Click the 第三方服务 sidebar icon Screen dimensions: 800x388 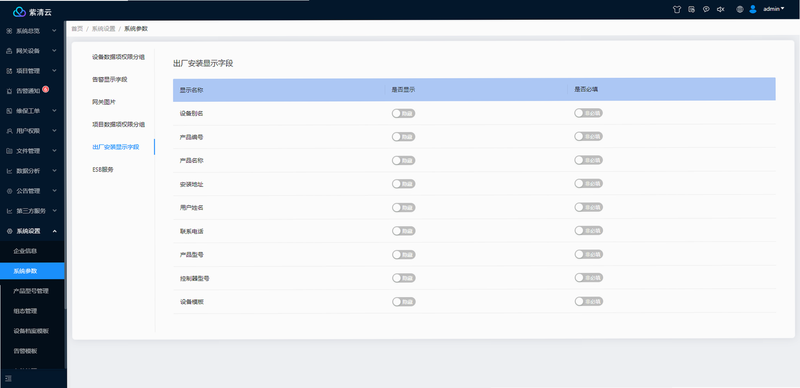9,211
